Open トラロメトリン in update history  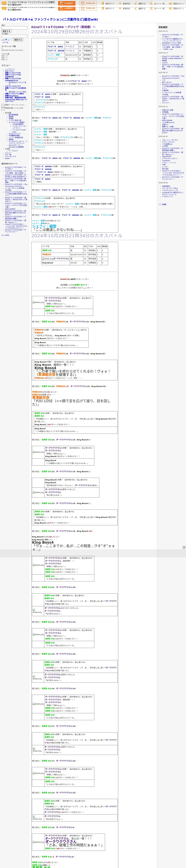coord(168,196)
